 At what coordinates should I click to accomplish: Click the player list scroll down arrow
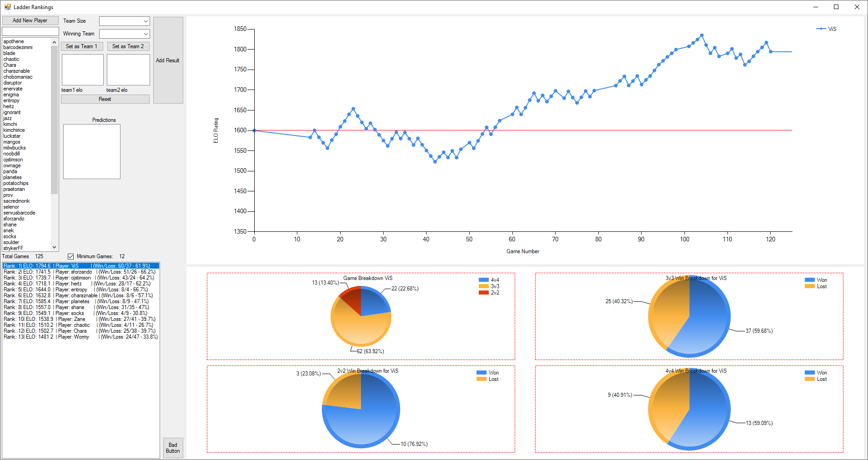(55, 247)
